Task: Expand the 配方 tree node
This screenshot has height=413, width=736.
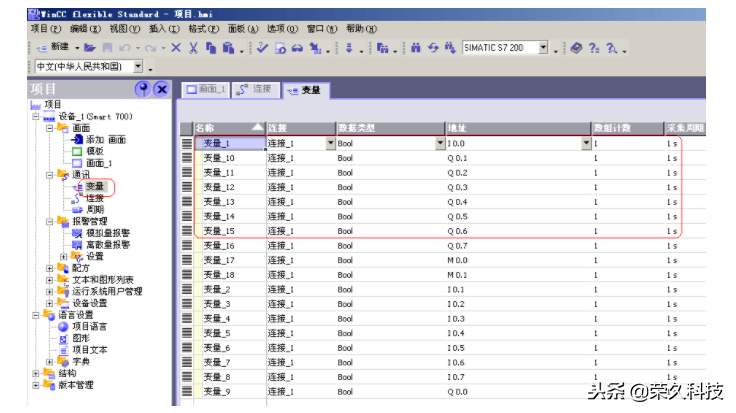Action: click(51, 268)
